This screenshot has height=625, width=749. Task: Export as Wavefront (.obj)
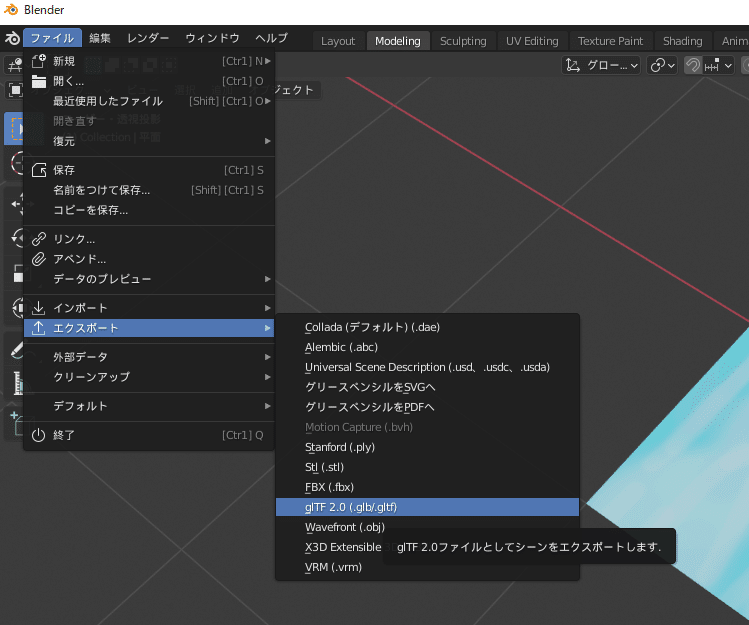[x=428, y=527]
